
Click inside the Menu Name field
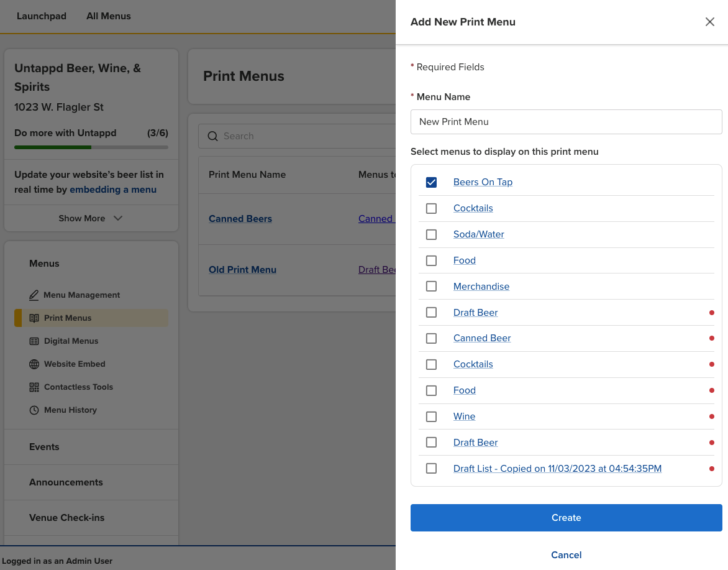tap(566, 122)
